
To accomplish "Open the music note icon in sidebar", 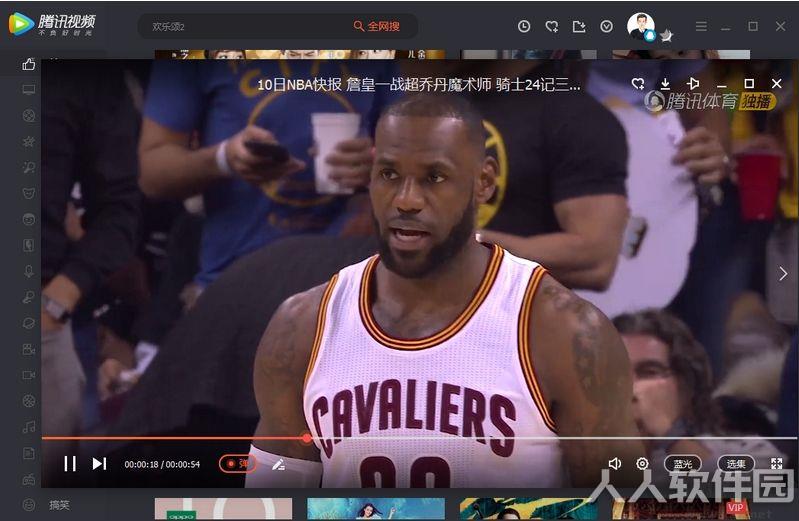I will click(29, 427).
